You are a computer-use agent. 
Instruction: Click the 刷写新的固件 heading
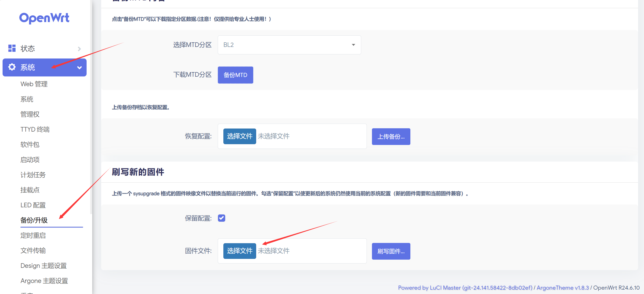138,172
